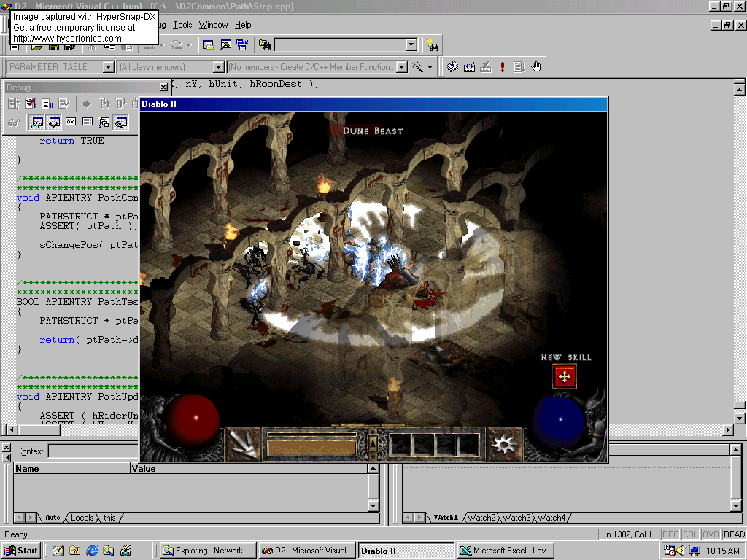747x560 pixels.
Task: Click the Stop Build icon
Action: point(485,67)
